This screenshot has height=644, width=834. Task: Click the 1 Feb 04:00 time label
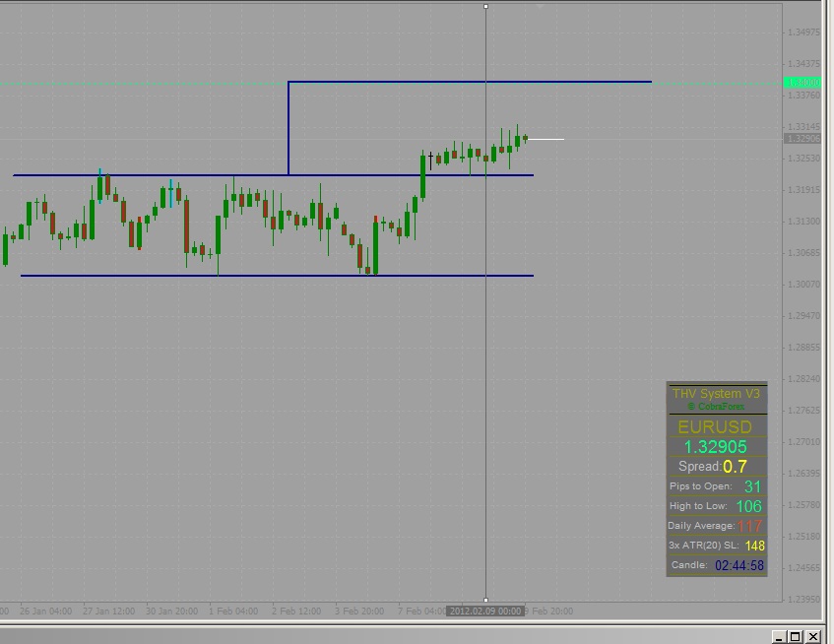233,612
